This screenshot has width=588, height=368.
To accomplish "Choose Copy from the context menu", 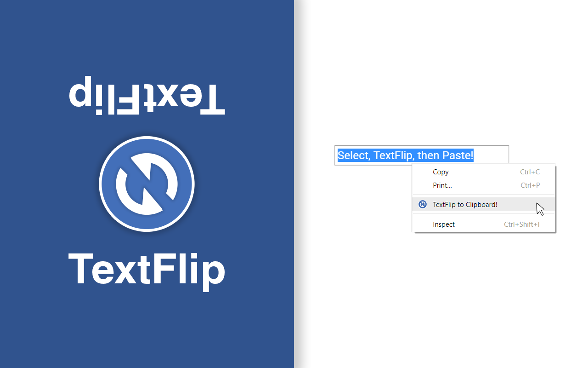I will click(x=484, y=172).
